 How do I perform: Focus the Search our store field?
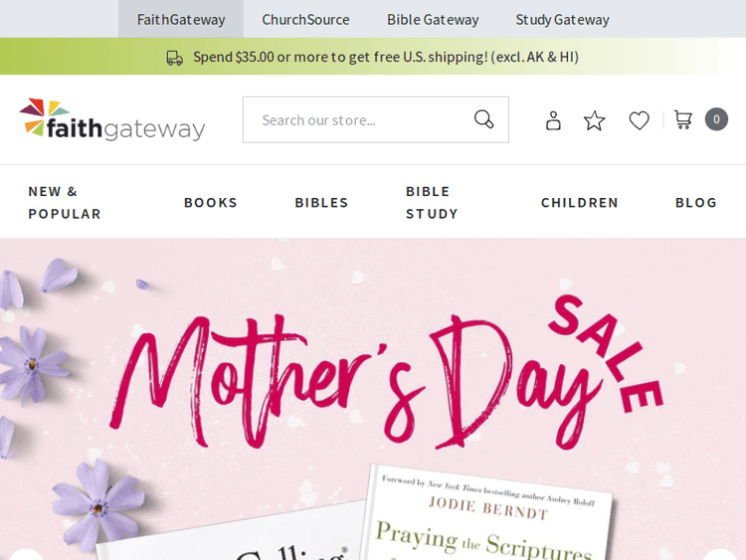376,120
